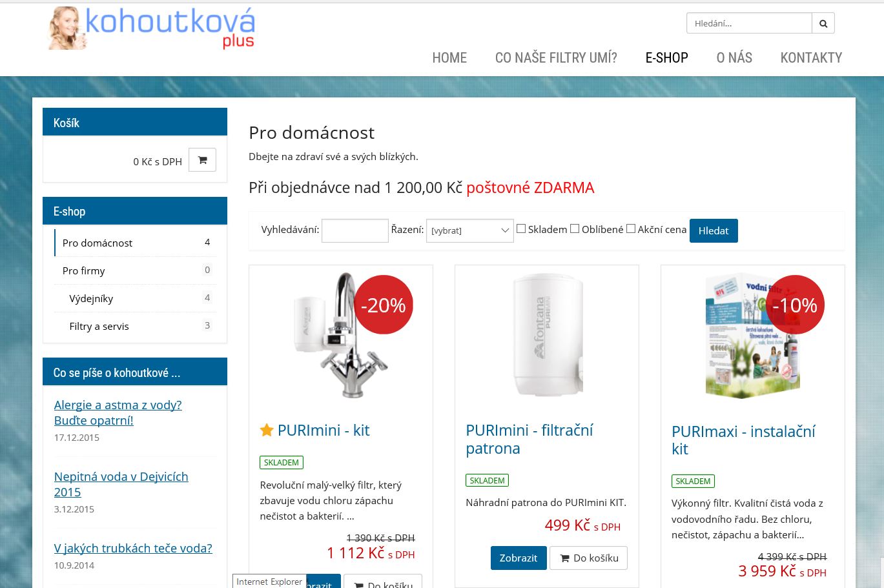This screenshot has width=884, height=588.
Task: Select Pro firmy category in sidebar
Action: tap(136, 270)
